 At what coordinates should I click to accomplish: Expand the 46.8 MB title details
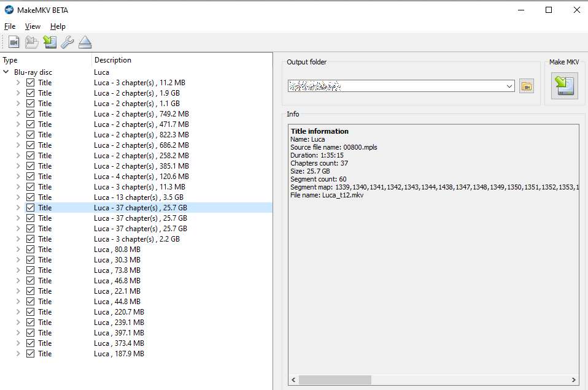coord(18,281)
